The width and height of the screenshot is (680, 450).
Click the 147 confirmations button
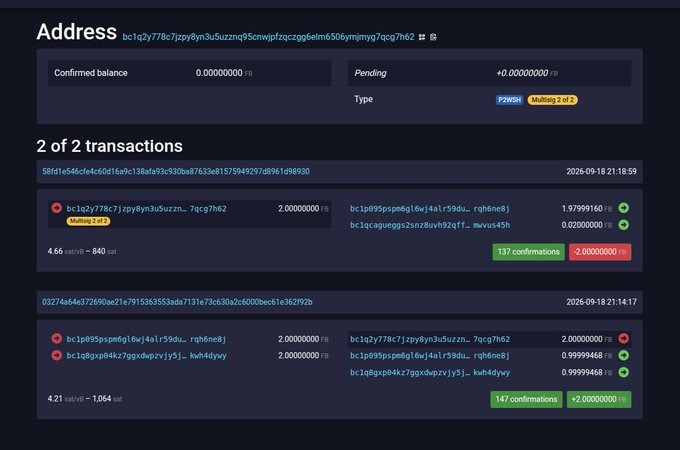click(x=526, y=399)
